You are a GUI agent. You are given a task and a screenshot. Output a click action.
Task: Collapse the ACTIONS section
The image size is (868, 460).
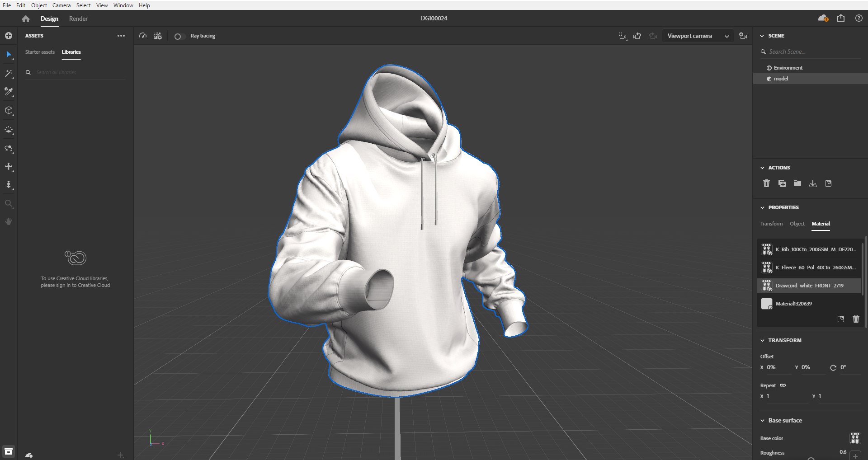[x=762, y=168]
